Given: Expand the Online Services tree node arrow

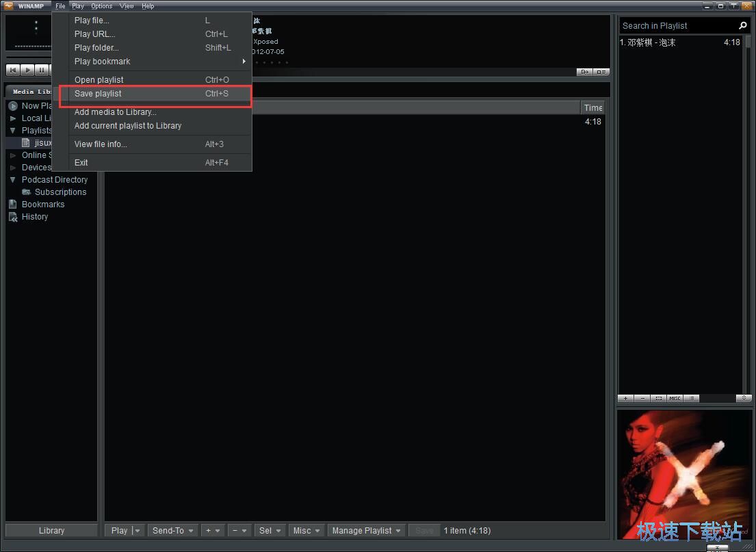Looking at the screenshot, I should pyautogui.click(x=13, y=155).
